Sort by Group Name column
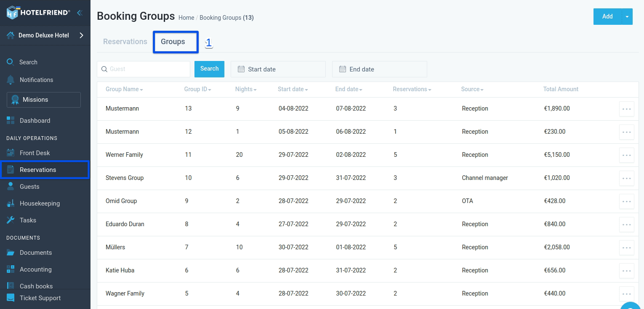Viewport: 644px width, 309px height. (124, 89)
